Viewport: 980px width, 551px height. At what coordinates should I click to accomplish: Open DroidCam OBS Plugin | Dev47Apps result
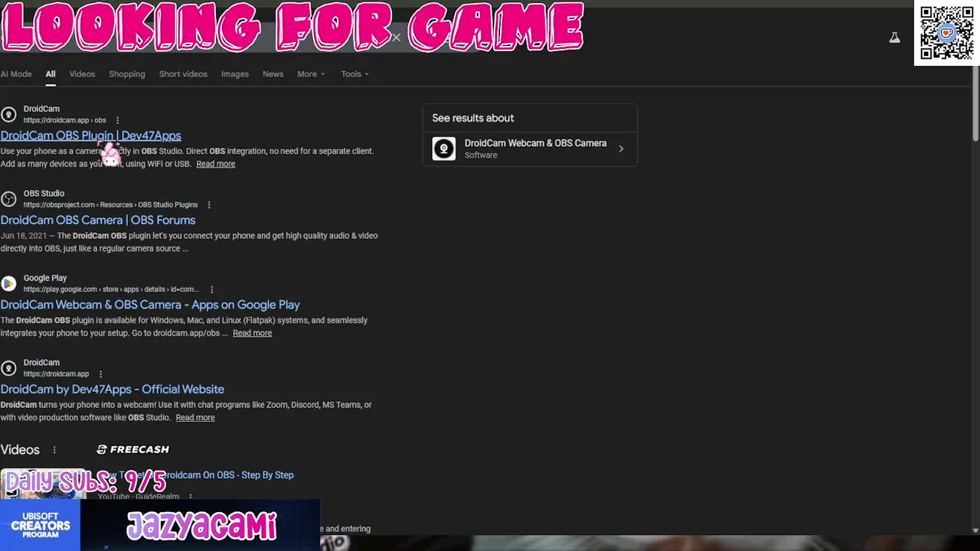point(91,135)
